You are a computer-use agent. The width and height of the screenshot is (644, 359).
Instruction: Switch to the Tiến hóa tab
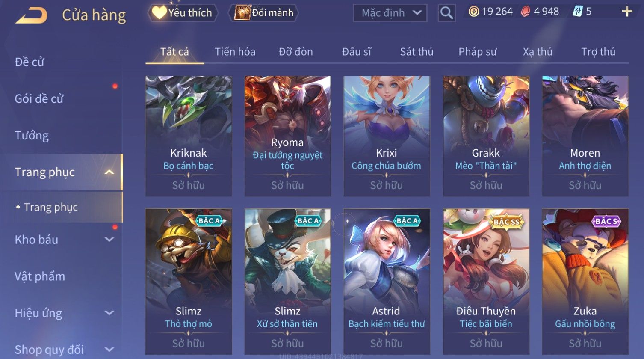click(235, 52)
